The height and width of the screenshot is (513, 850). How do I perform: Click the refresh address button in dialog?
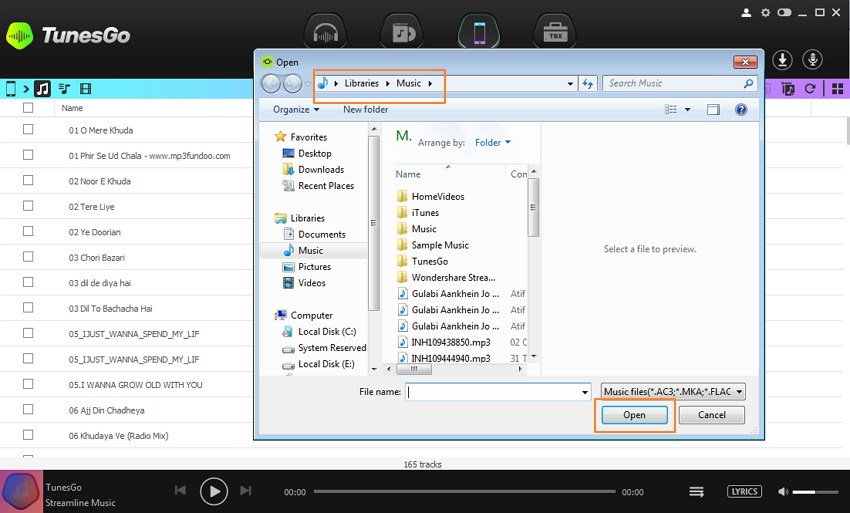588,84
